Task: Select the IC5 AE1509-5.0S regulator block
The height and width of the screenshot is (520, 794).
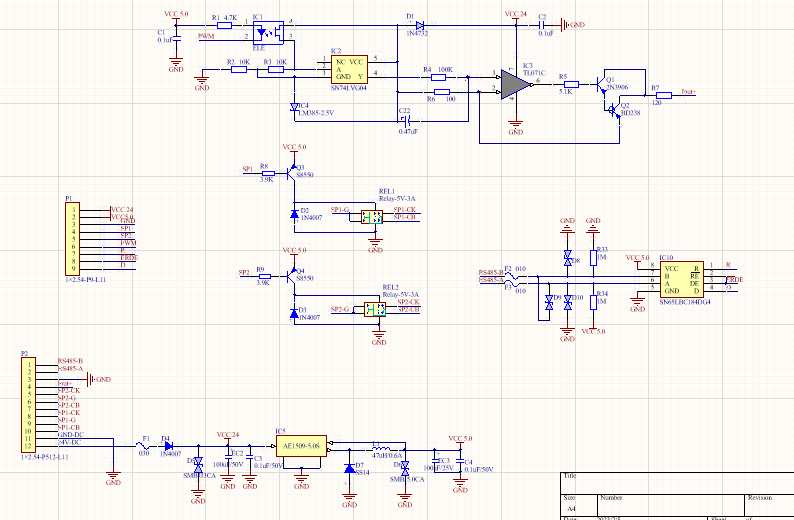Action: 301,446
